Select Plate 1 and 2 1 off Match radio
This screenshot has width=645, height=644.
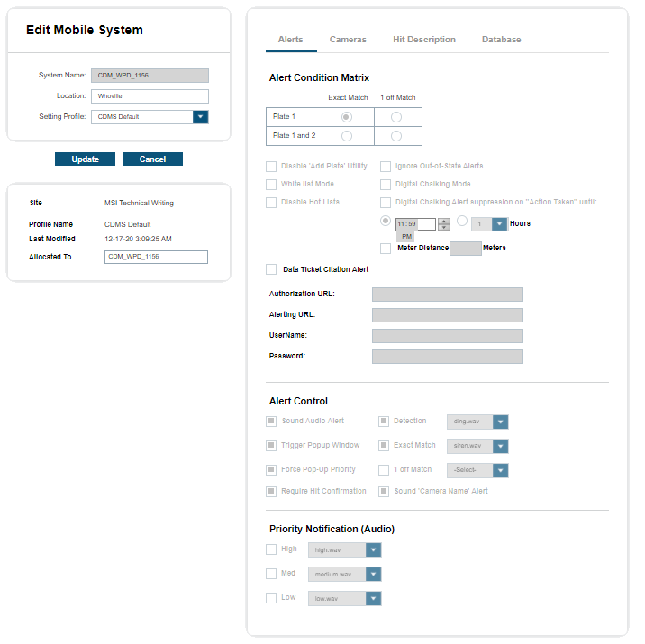(396, 136)
